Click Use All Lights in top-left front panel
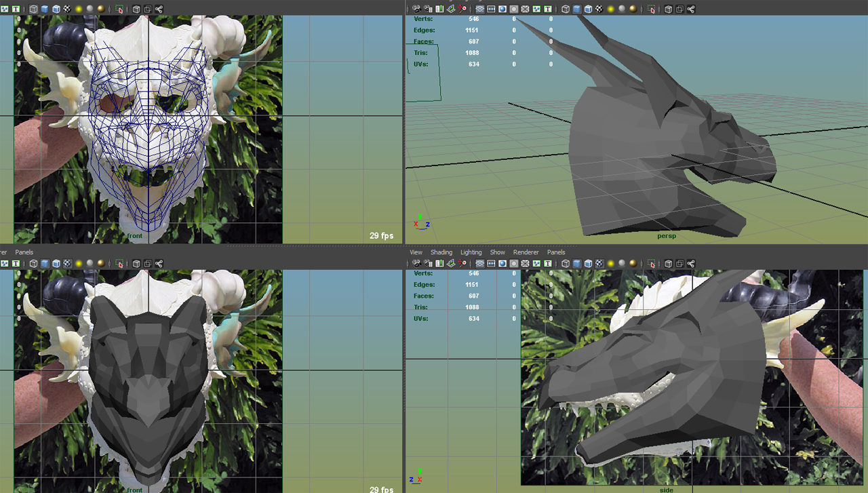This screenshot has height=493, width=868. coord(78,9)
